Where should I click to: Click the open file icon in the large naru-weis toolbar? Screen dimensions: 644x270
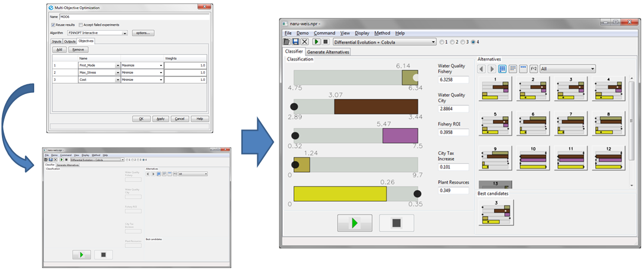tap(288, 42)
